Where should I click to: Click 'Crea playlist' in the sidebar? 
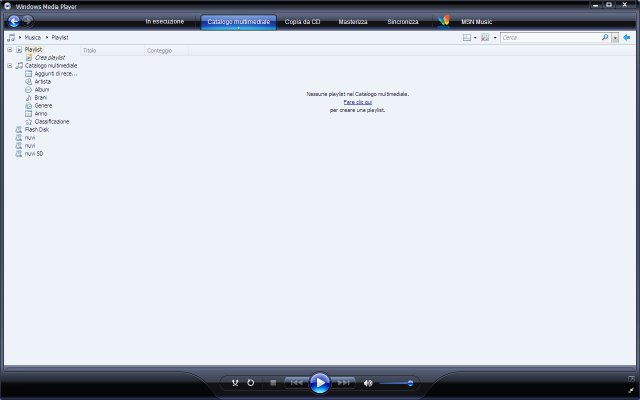pyautogui.click(x=49, y=57)
